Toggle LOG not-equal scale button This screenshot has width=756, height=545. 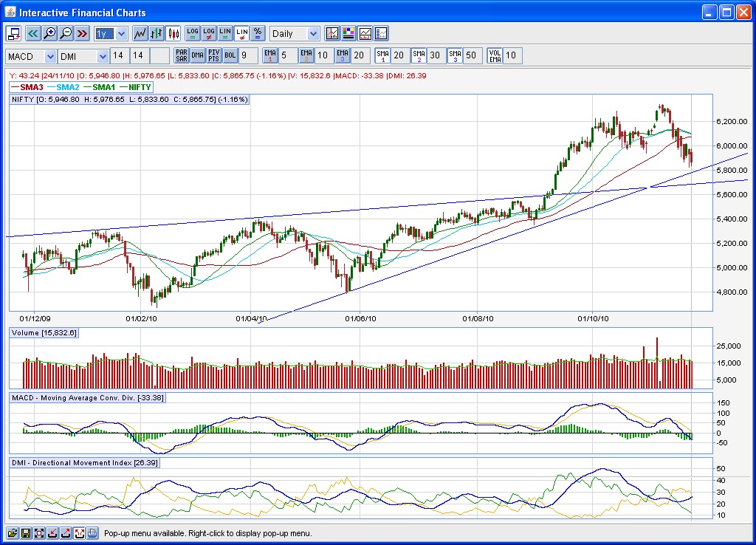click(209, 33)
